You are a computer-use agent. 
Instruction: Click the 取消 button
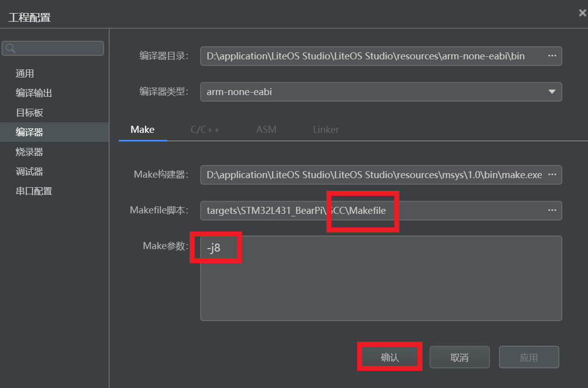(459, 357)
